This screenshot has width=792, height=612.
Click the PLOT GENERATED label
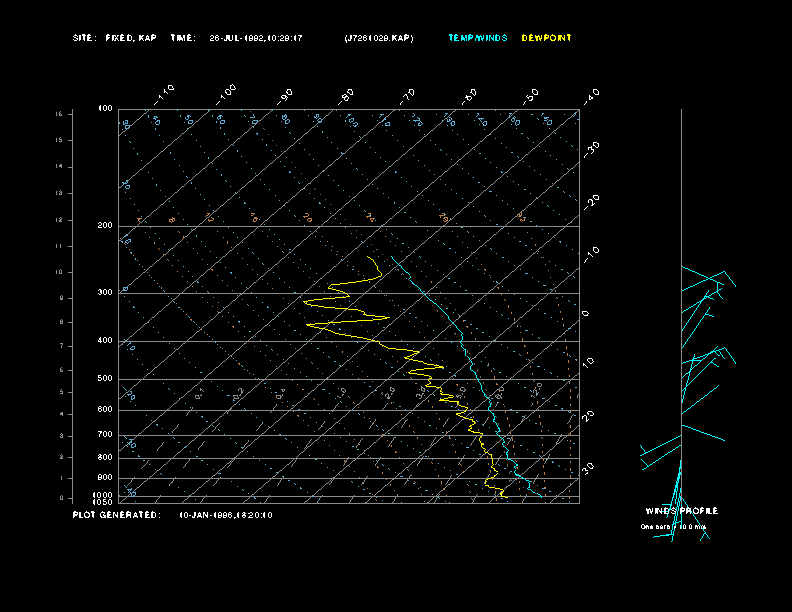coord(115,515)
